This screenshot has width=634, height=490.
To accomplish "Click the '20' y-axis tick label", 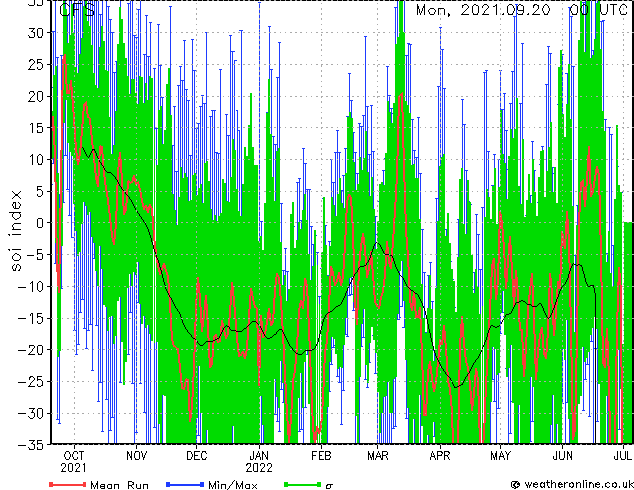I will [36, 96].
